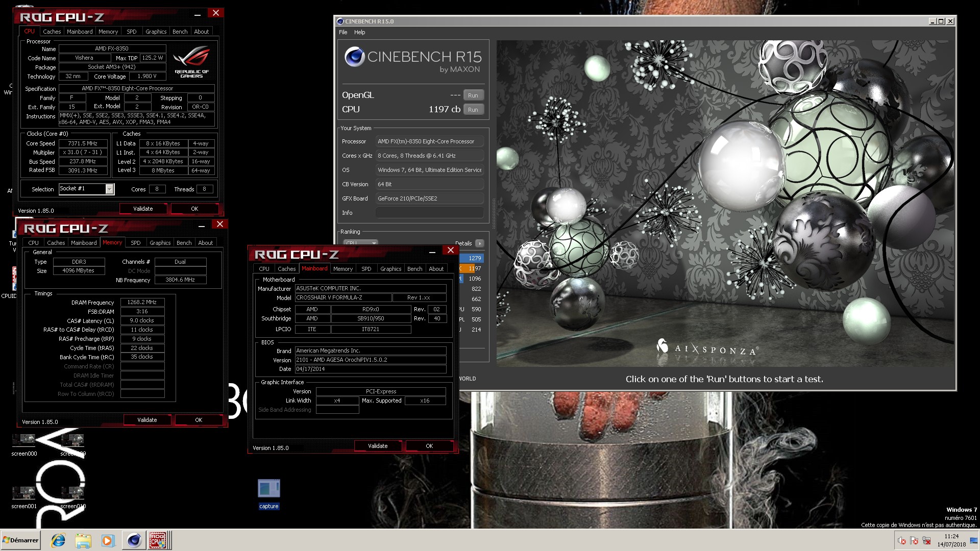This screenshot has height=551, width=980.
Task: Click the Details arrow button in Ranking
Action: (x=480, y=243)
